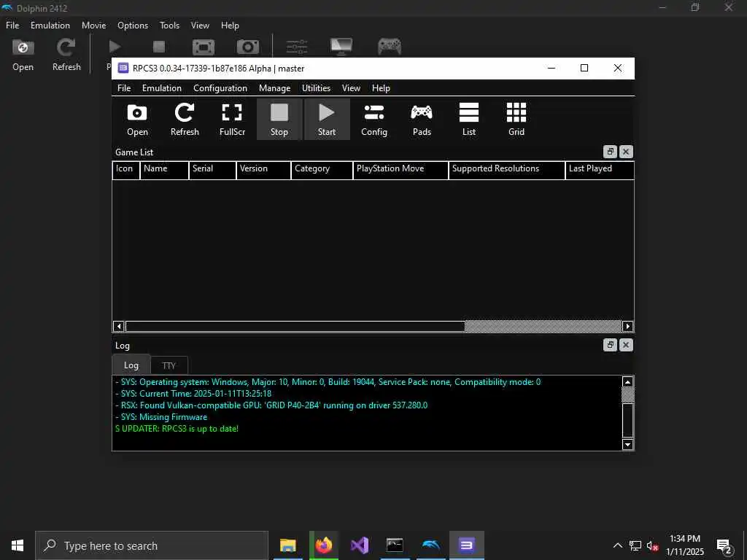747x560 pixels.
Task: Open the Manage menu
Action: pyautogui.click(x=274, y=88)
